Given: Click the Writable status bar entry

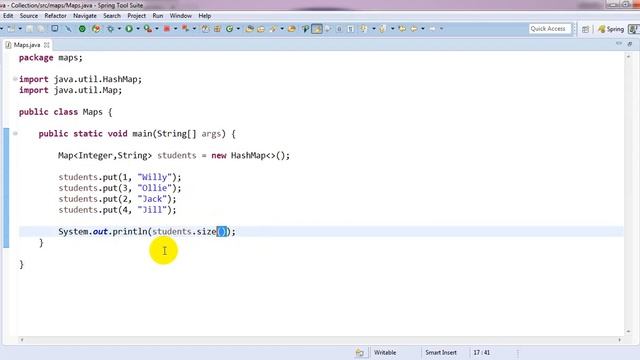Looking at the screenshot, I should (384, 352).
